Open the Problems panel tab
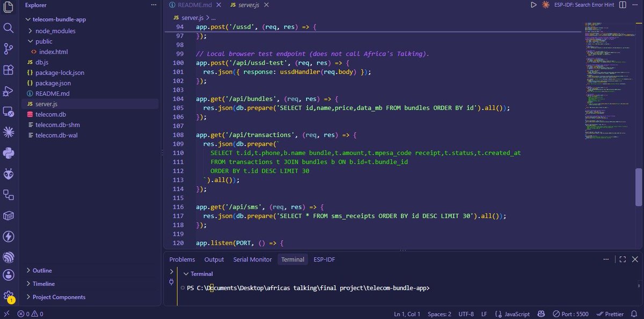This screenshot has width=644, height=319. [182, 259]
